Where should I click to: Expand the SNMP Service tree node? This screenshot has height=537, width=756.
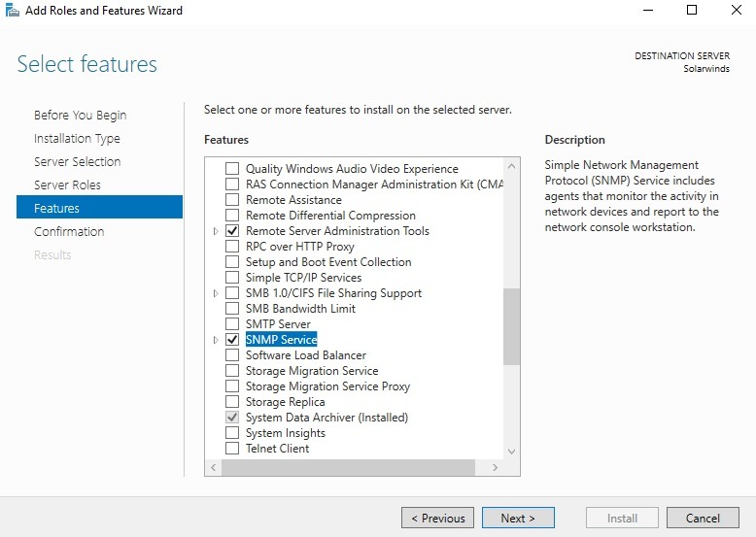coord(216,340)
